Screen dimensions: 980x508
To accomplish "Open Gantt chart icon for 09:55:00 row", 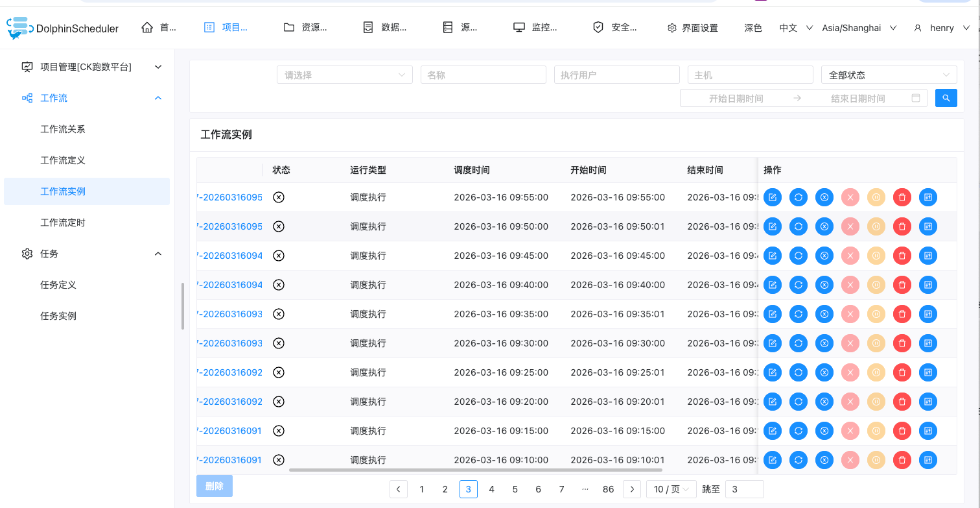I will point(928,197).
